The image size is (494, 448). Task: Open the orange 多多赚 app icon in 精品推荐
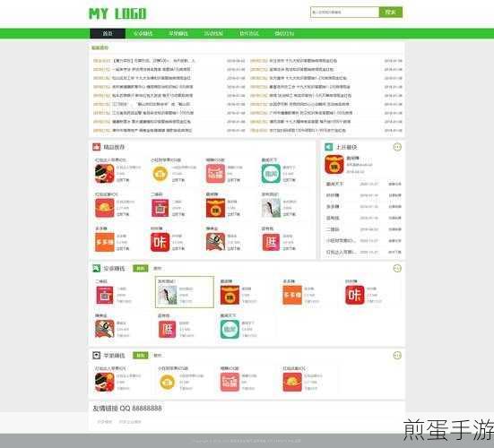pyautogui.click(x=105, y=242)
